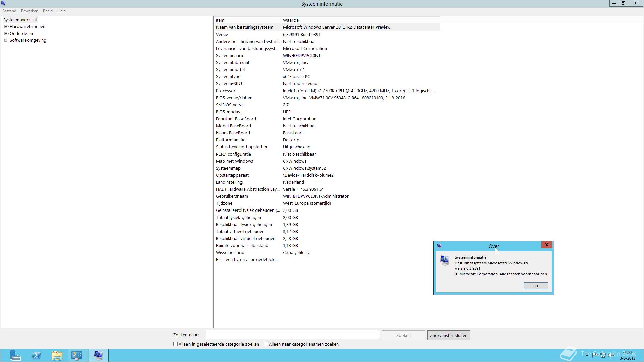
Task: Select the 'Versie' row with Build 9391
Action: point(327,34)
